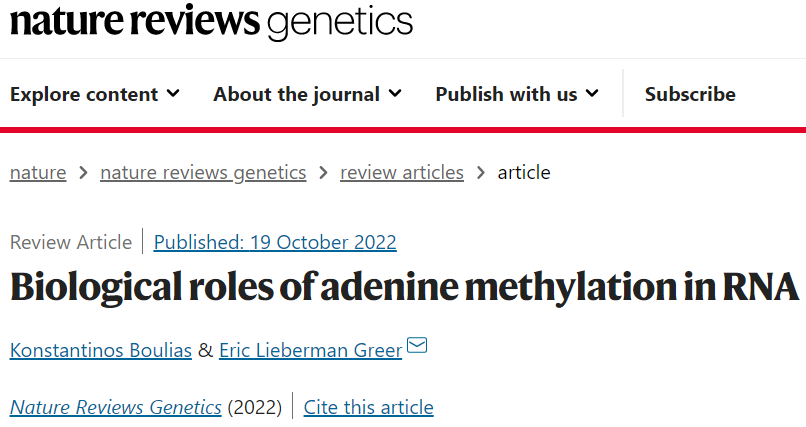Navigate to review articles breadcrumb
This screenshot has width=806, height=427.
pos(402,172)
